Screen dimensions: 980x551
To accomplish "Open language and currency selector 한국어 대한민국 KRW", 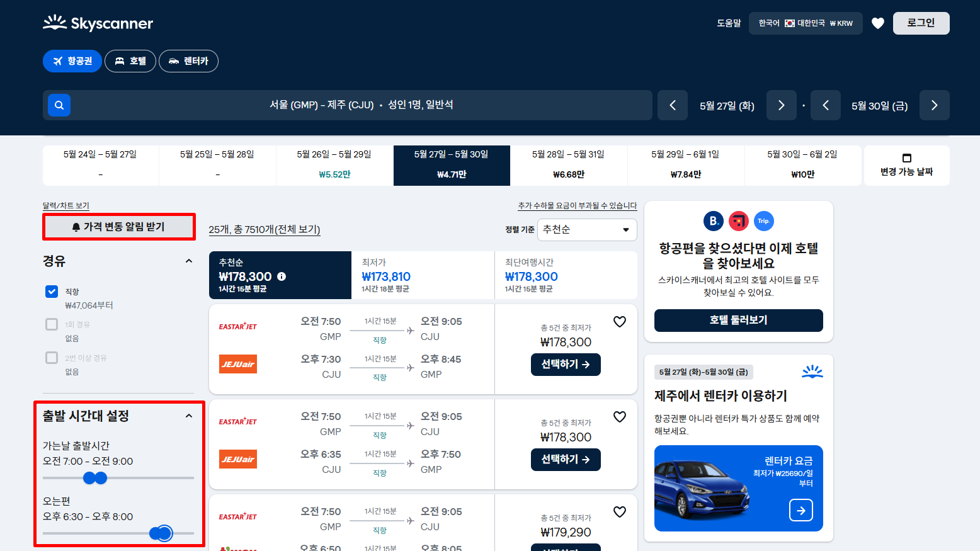I will click(806, 23).
